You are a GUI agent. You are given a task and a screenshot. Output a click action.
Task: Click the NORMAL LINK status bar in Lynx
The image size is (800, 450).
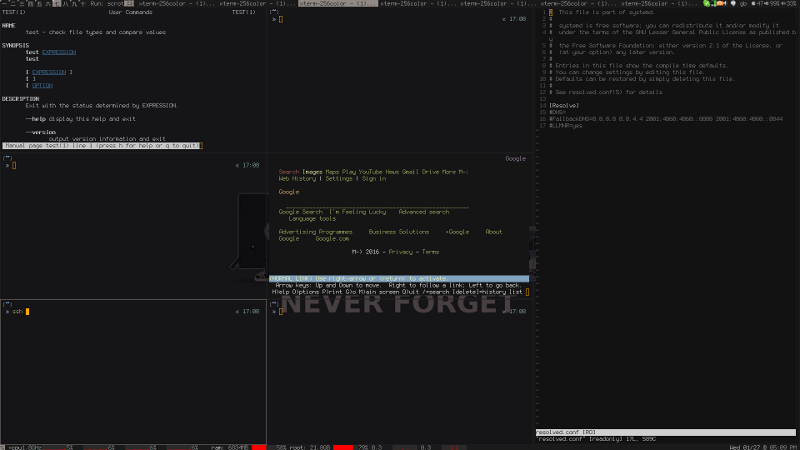point(399,279)
